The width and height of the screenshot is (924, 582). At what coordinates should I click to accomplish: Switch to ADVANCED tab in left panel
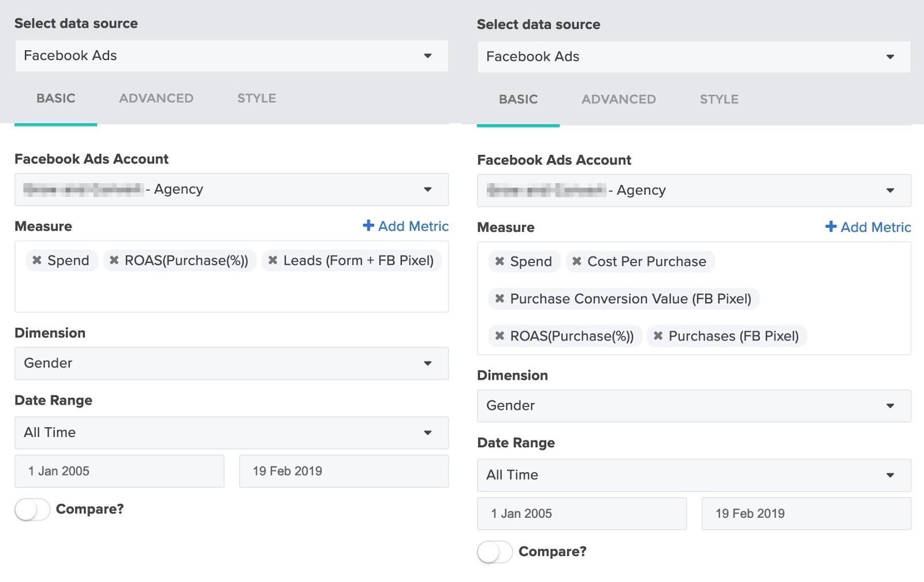click(157, 99)
